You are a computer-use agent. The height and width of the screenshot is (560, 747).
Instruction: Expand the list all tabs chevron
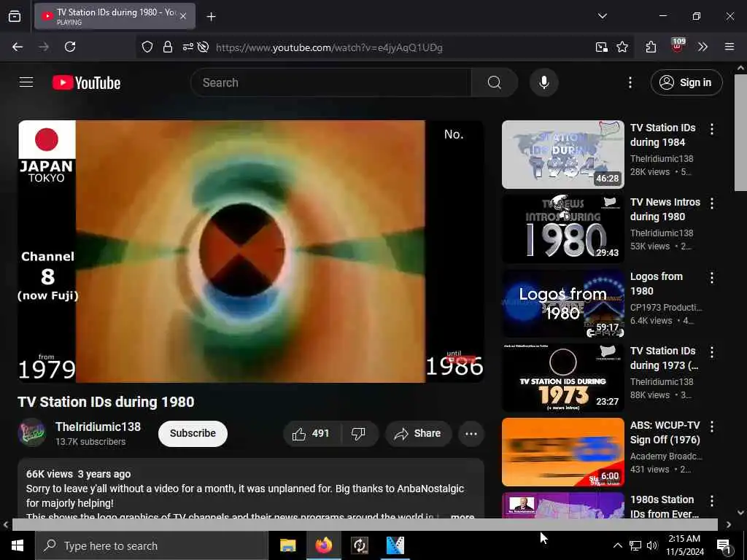click(x=602, y=16)
